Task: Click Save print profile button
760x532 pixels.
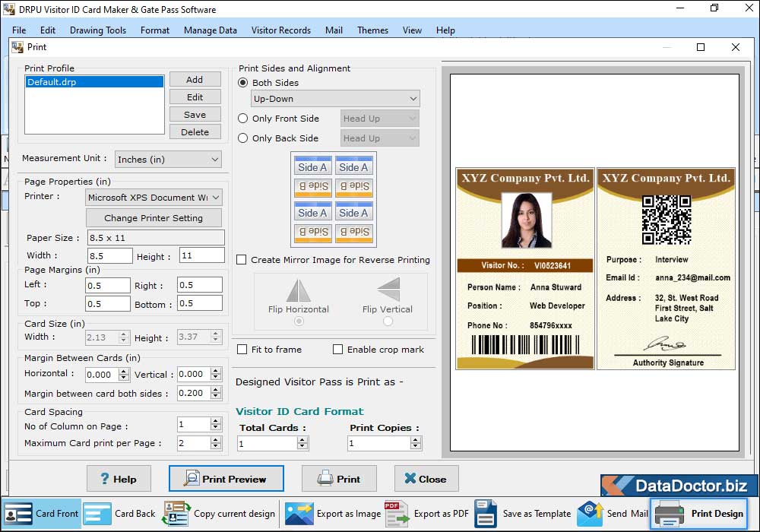Action: tap(195, 114)
